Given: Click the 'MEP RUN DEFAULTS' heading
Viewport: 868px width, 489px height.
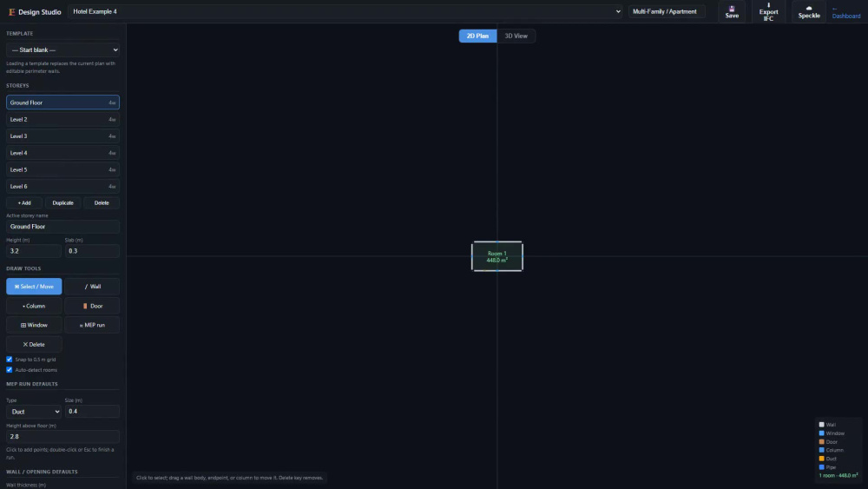Looking at the screenshot, I should coord(31,384).
